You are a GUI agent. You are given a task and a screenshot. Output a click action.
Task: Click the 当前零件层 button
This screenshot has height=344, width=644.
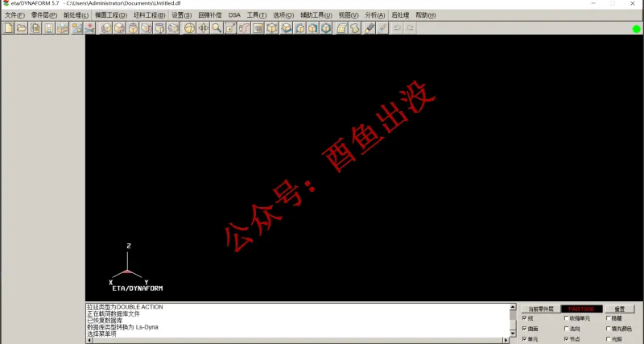pyautogui.click(x=540, y=309)
